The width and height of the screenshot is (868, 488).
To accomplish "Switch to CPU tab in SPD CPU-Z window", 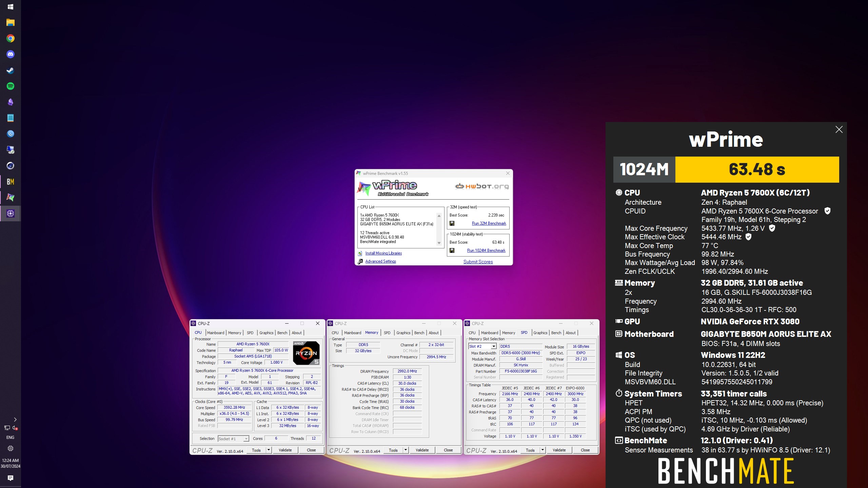I will [x=472, y=333].
